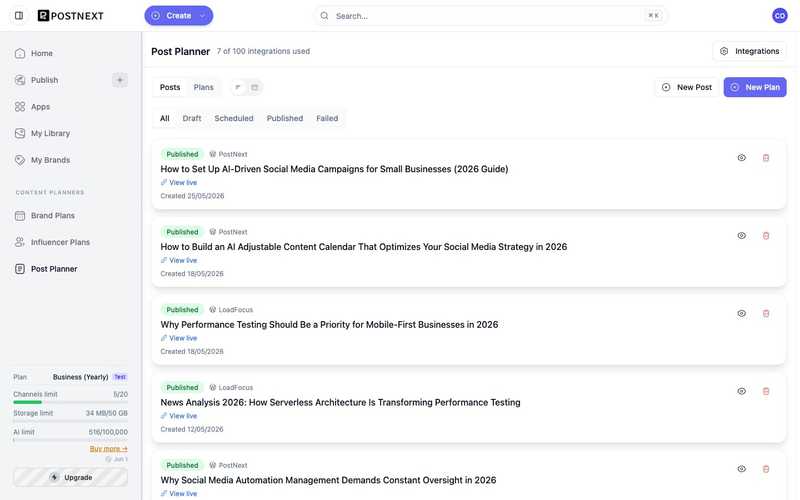Open View live link for Automation Management post
This screenshot has height=500, width=800.
tap(179, 493)
